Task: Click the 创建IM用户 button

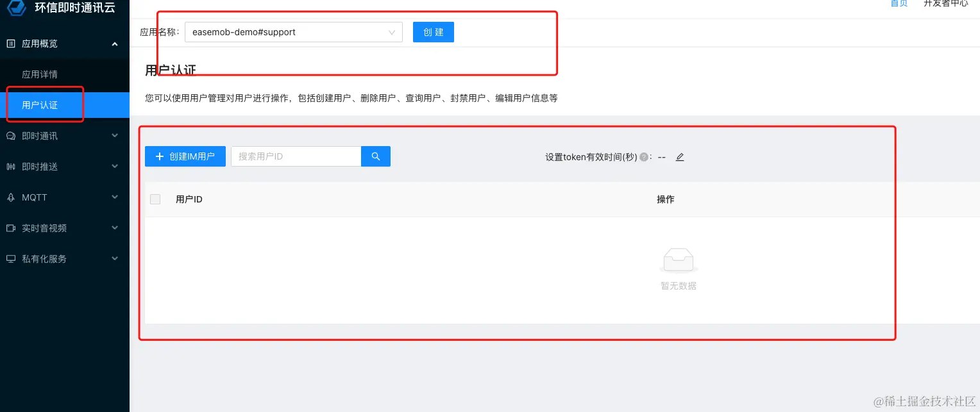Action: tap(185, 156)
